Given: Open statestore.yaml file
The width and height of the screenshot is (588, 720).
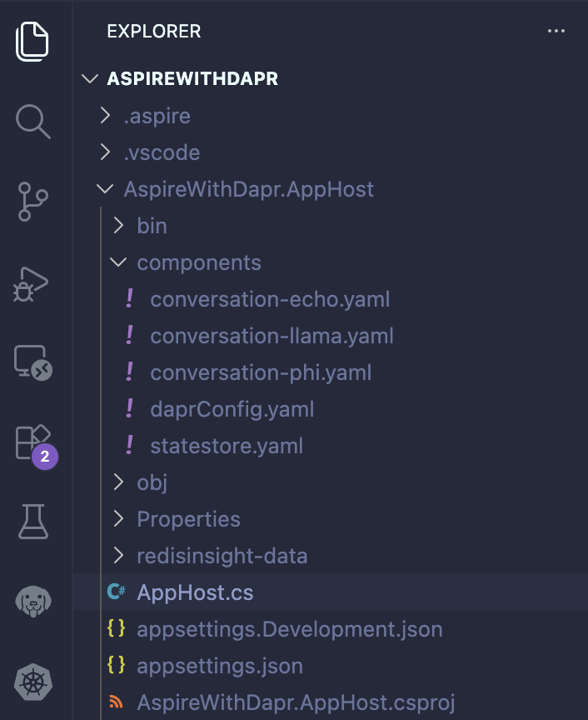Looking at the screenshot, I should coord(227,446).
